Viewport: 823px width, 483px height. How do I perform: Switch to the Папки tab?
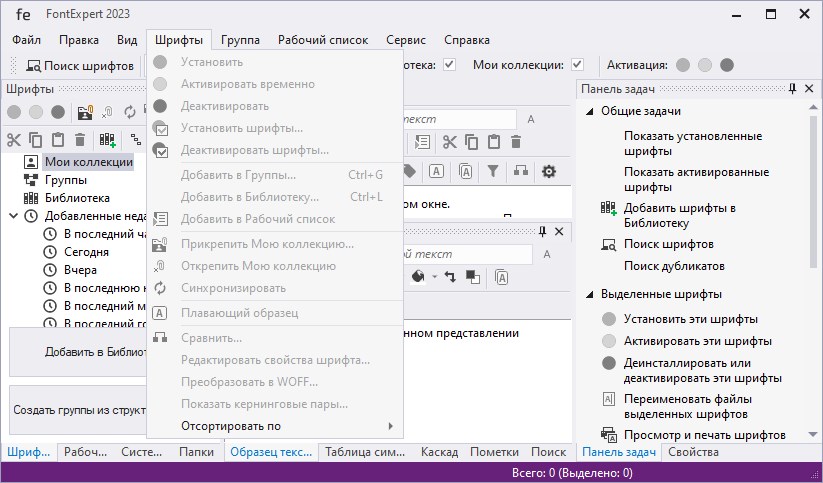pyautogui.click(x=196, y=452)
